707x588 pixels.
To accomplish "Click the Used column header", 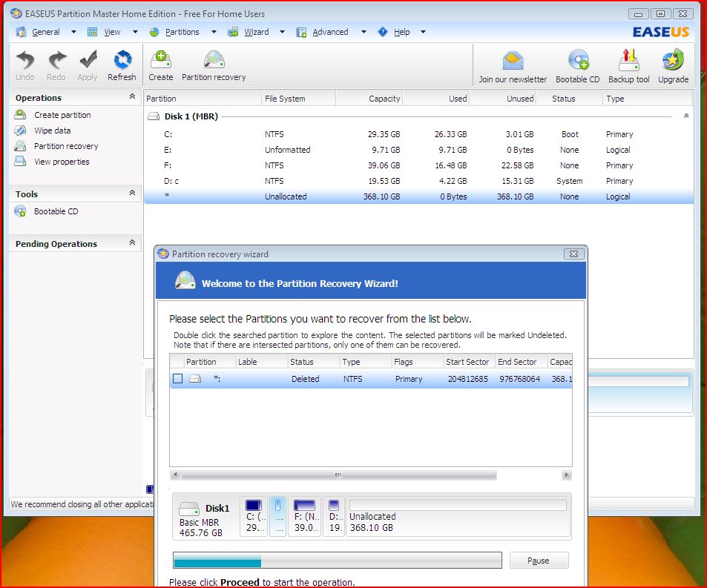I will coord(436,98).
